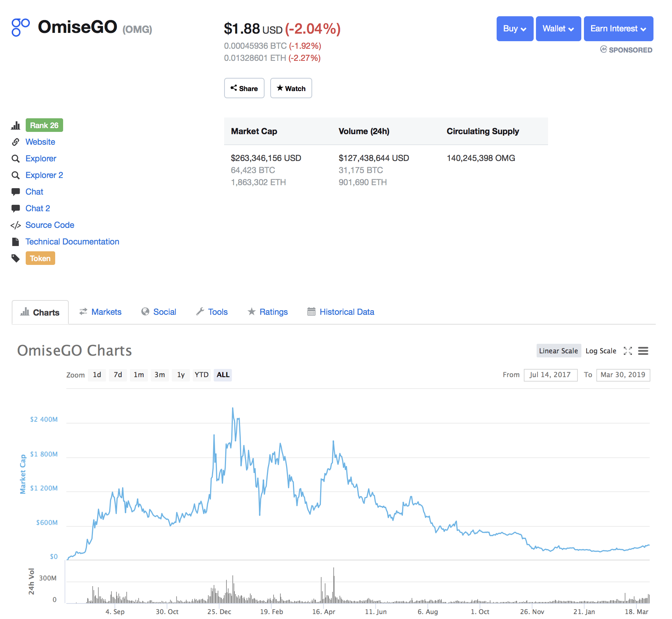Click the Source Code brackets icon

tap(15, 226)
